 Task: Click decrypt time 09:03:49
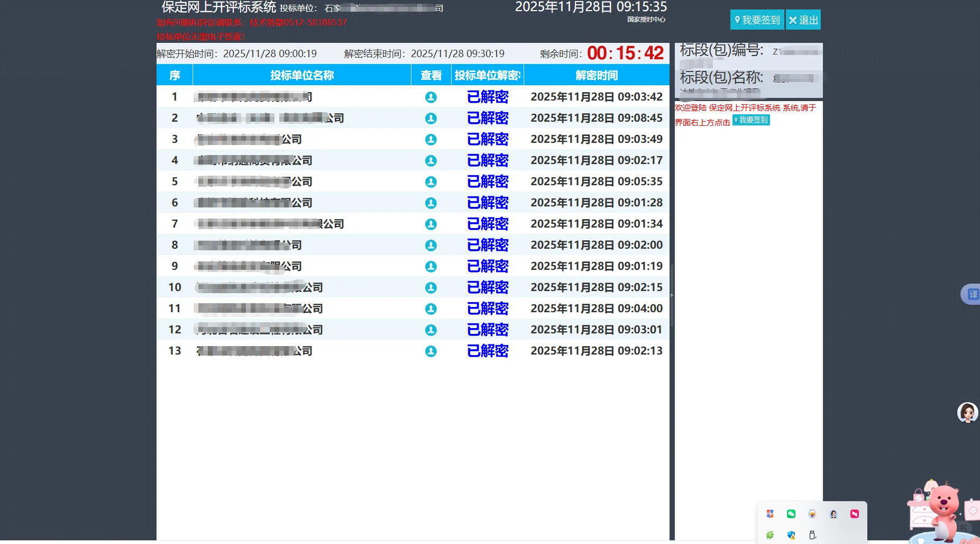point(597,139)
